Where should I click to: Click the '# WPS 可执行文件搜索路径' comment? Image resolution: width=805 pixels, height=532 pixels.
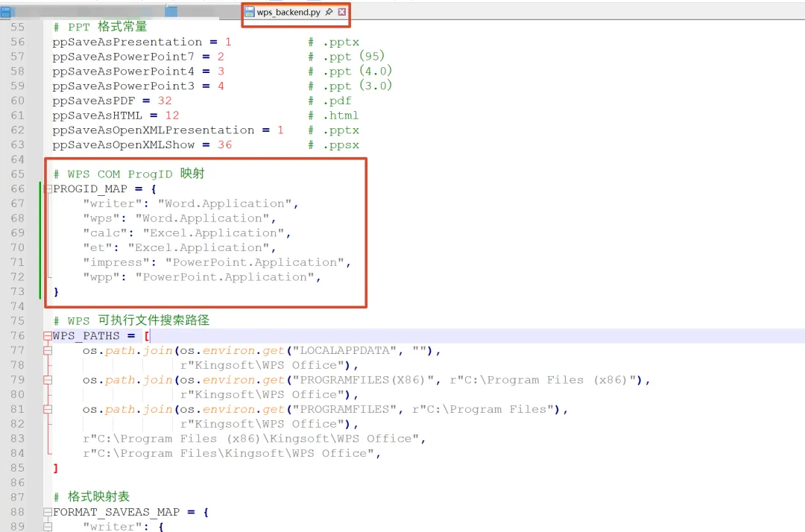click(x=131, y=320)
